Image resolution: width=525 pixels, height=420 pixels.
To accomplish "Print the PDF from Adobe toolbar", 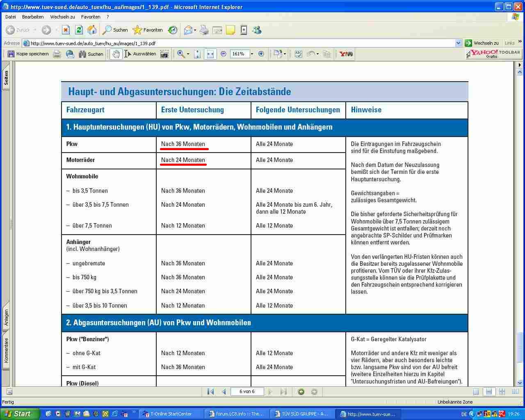I will (x=57, y=54).
